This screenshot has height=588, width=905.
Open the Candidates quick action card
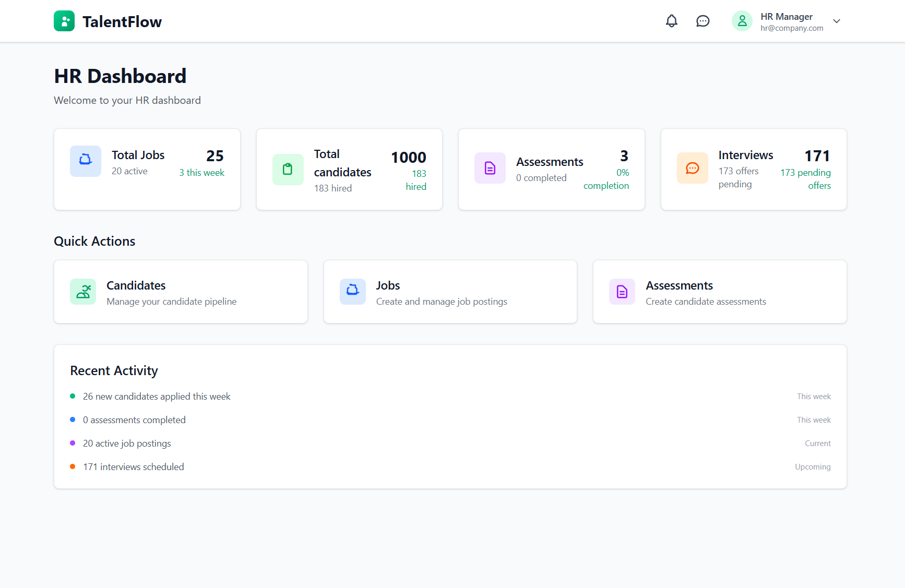[x=181, y=292]
